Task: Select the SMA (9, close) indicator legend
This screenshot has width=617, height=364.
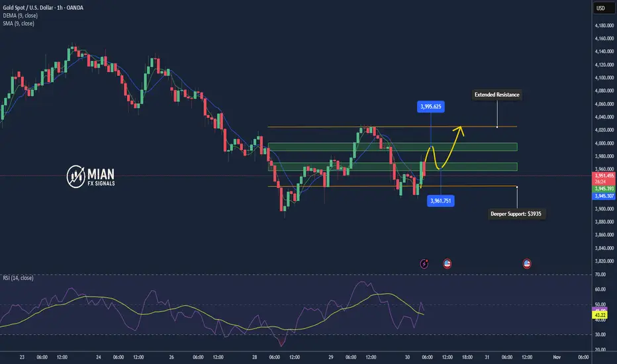Action: click(x=19, y=23)
